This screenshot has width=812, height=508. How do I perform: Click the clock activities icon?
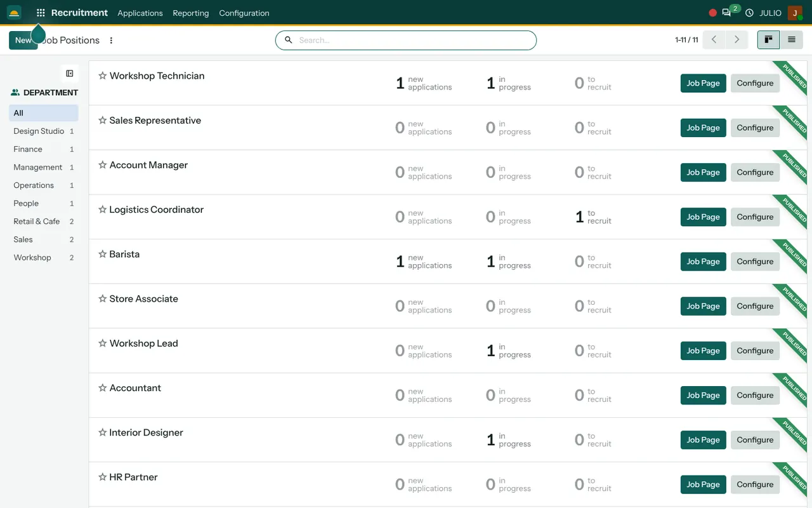749,13
